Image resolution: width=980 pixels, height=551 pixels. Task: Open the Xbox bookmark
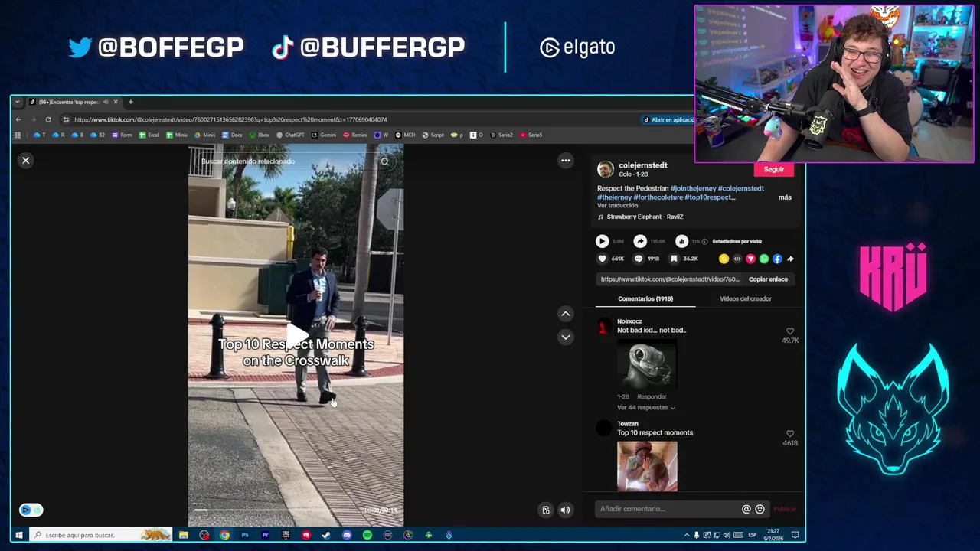tap(259, 135)
